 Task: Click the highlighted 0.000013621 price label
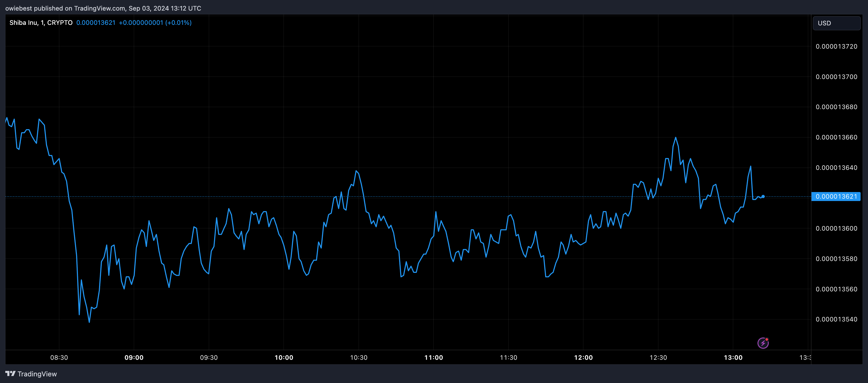[x=836, y=196]
